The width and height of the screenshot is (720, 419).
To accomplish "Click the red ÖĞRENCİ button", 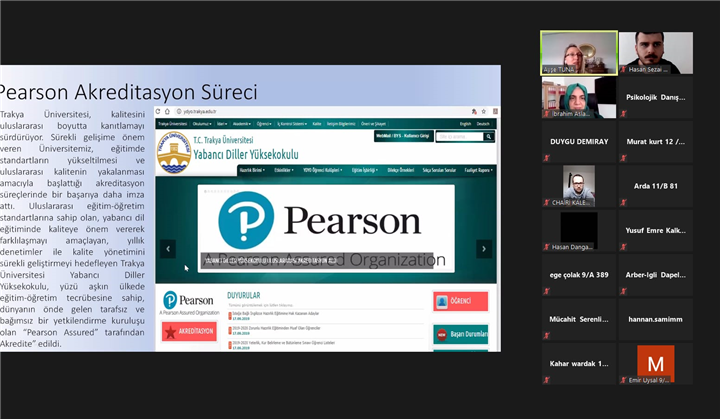I will [x=461, y=301].
